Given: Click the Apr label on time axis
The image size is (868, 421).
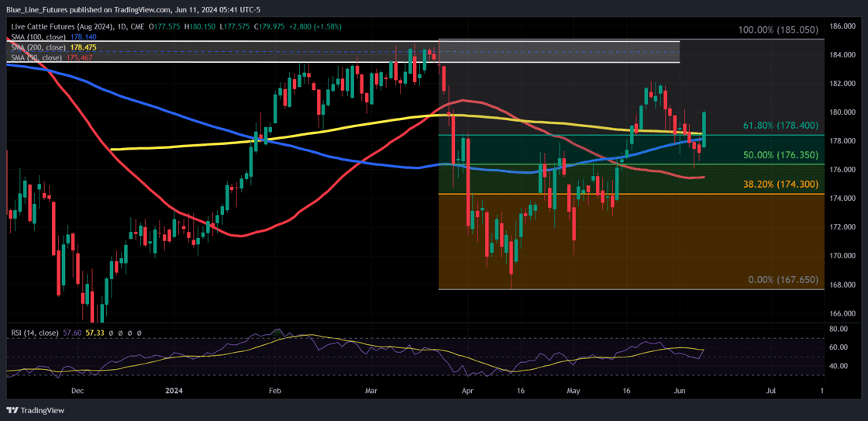Looking at the screenshot, I should (x=468, y=391).
